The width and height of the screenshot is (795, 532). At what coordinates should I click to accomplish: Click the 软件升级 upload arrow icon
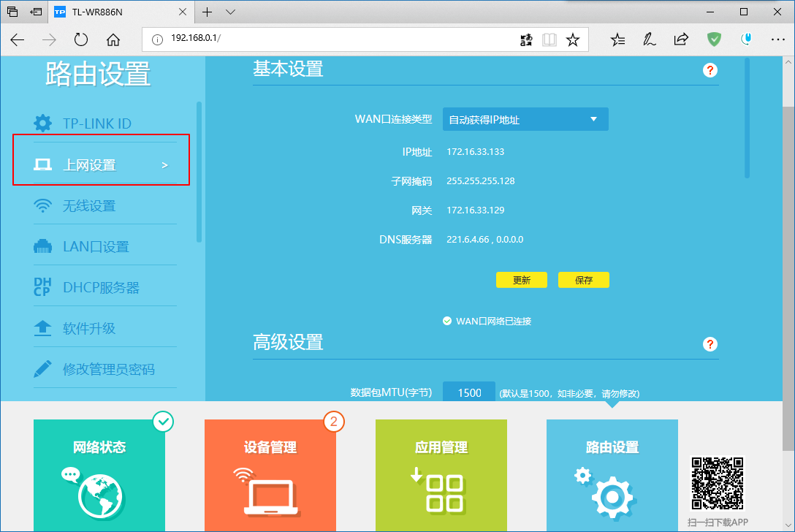click(x=43, y=328)
